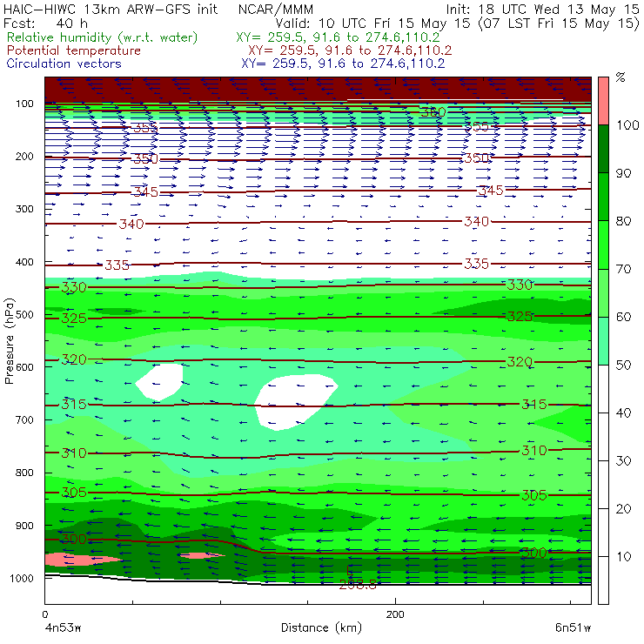The height and width of the screenshot is (644, 644).
Task: Click the 'Potential temperature' legend label
Action: pos(73,50)
